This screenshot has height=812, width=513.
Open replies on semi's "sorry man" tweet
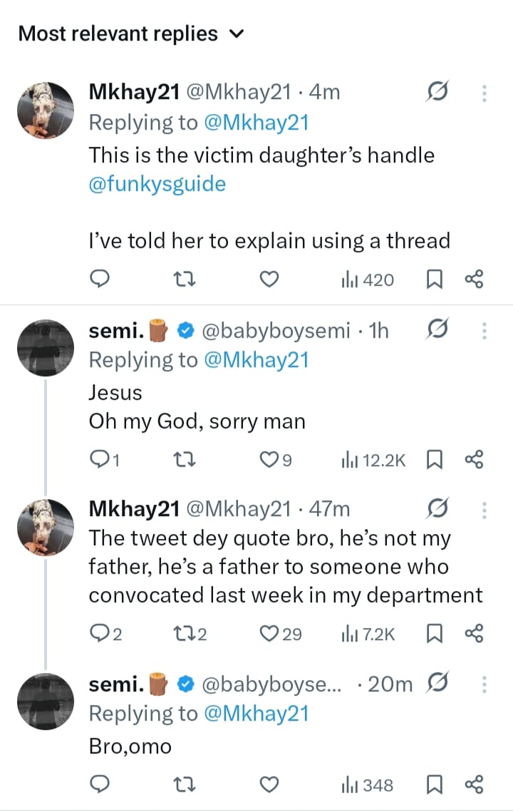coord(103,461)
